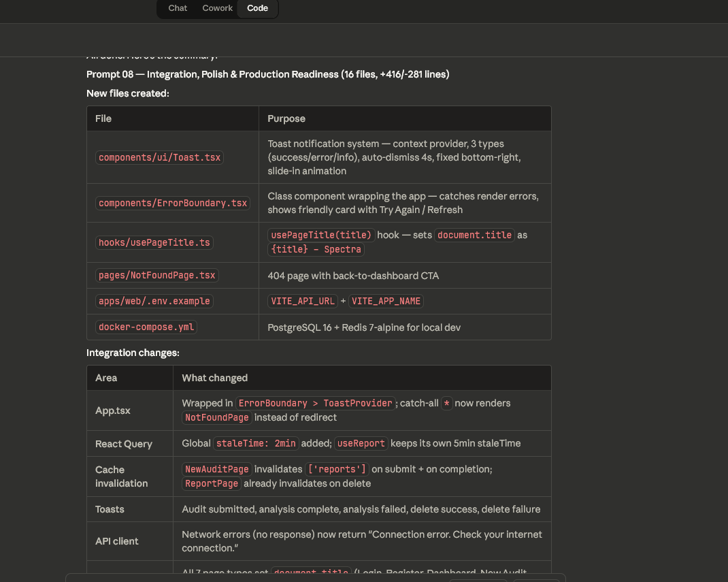Click the VITE_APP_NAME code snippet

386,301
